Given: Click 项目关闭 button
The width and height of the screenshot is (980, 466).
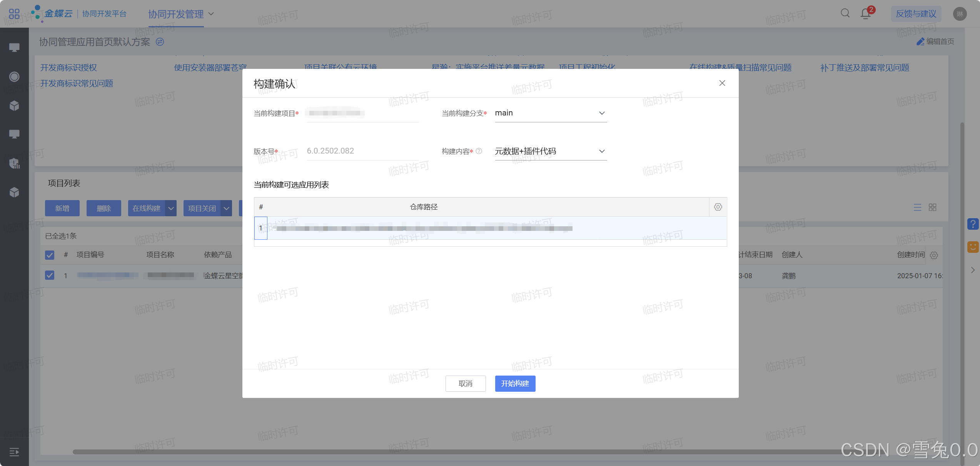Looking at the screenshot, I should (202, 208).
